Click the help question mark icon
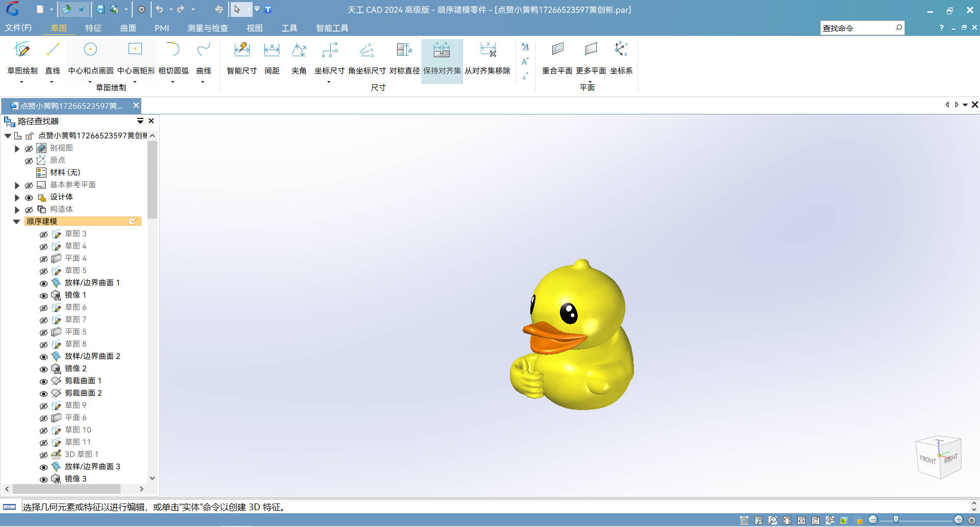 pyautogui.click(x=941, y=28)
